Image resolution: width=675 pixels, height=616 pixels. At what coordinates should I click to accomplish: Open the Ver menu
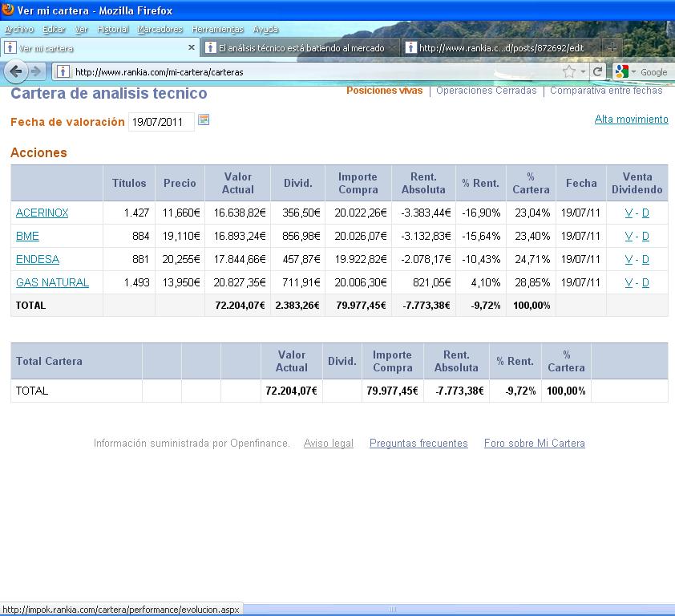pos(81,29)
